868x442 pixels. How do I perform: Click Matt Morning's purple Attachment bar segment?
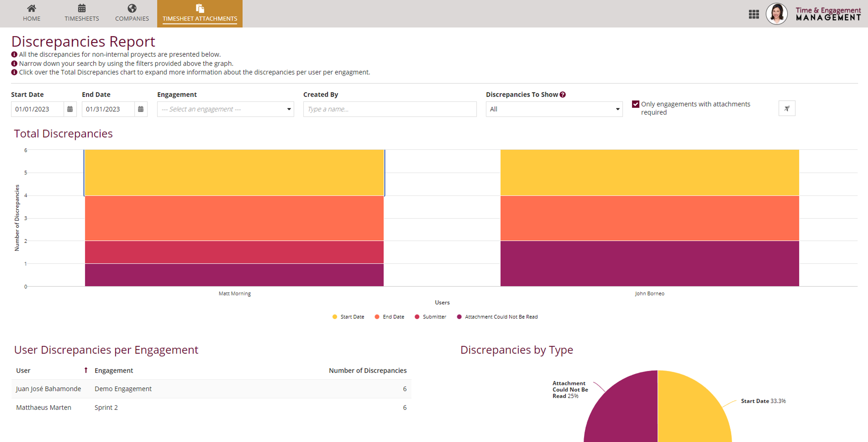(x=234, y=275)
